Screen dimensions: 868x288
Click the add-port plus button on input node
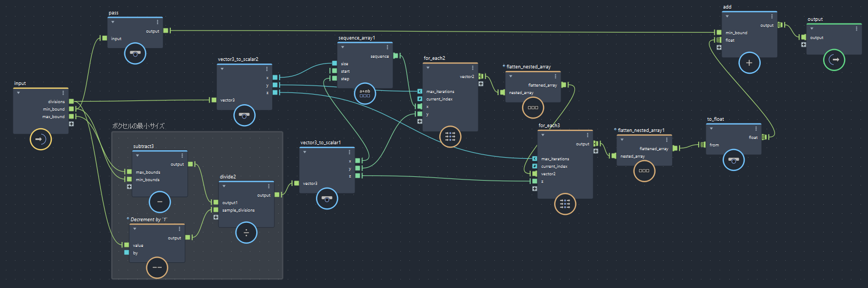[x=71, y=124]
